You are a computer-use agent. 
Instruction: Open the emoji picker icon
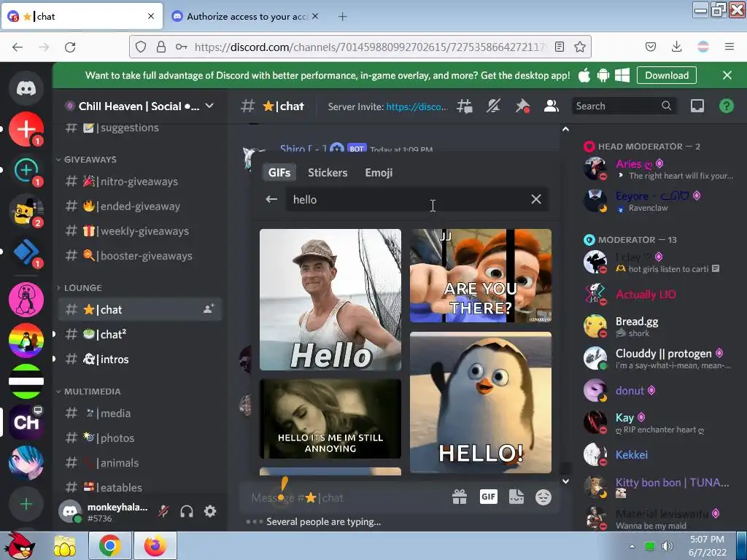543,497
